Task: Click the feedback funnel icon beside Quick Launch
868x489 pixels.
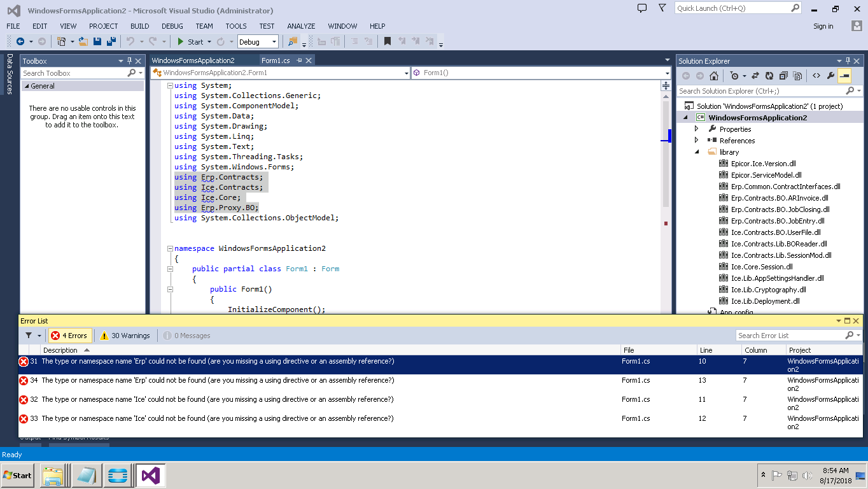Action: point(662,8)
